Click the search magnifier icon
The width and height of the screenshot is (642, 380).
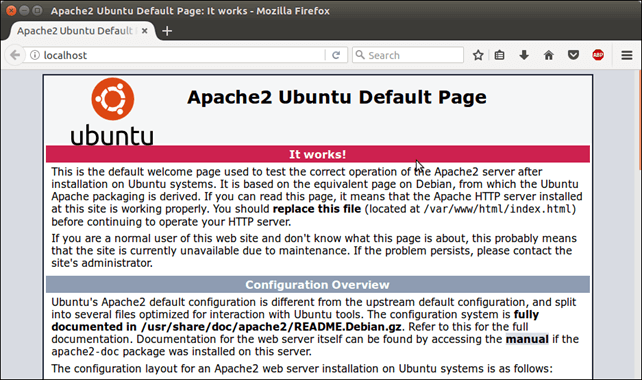click(360, 55)
